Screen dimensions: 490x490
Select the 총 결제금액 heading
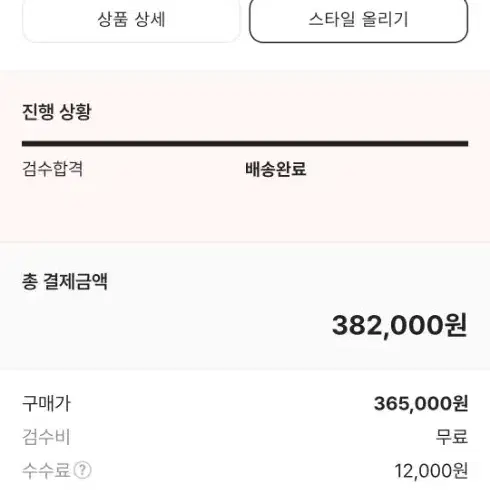[65, 282]
